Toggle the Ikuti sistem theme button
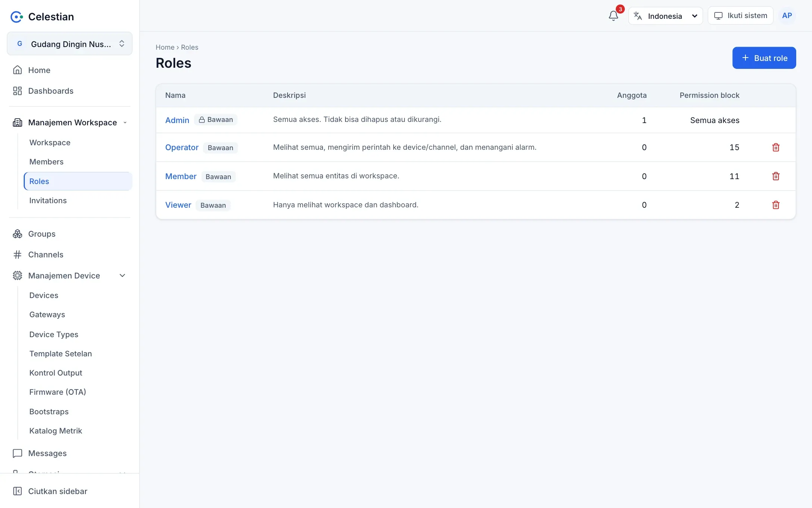 click(740, 15)
